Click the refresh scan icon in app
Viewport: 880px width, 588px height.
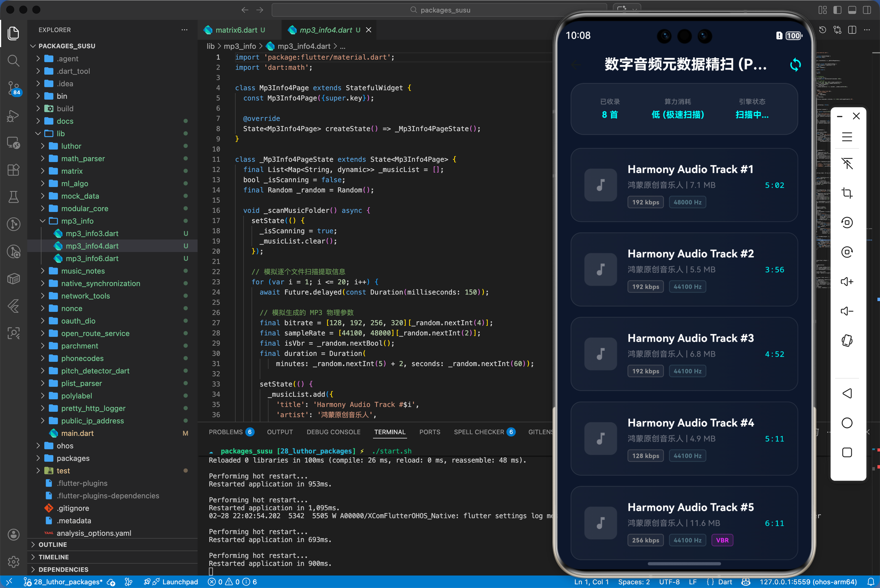(795, 65)
